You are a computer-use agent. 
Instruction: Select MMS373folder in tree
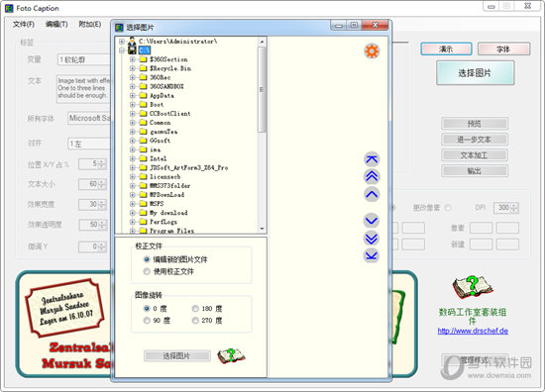tap(170, 186)
